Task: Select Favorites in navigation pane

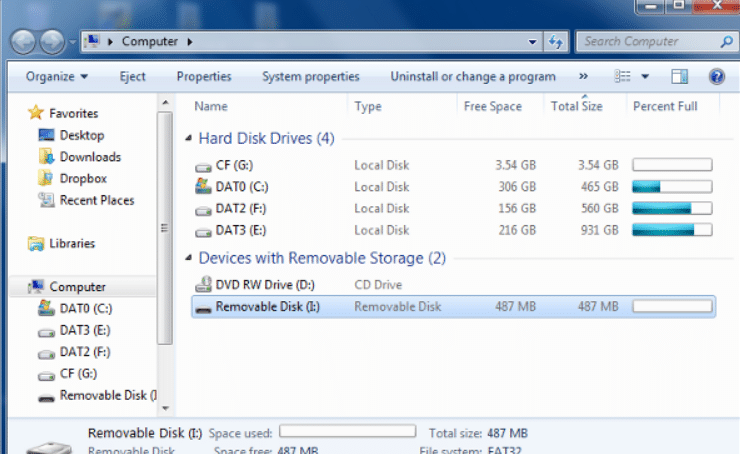Action: pyautogui.click(x=74, y=113)
